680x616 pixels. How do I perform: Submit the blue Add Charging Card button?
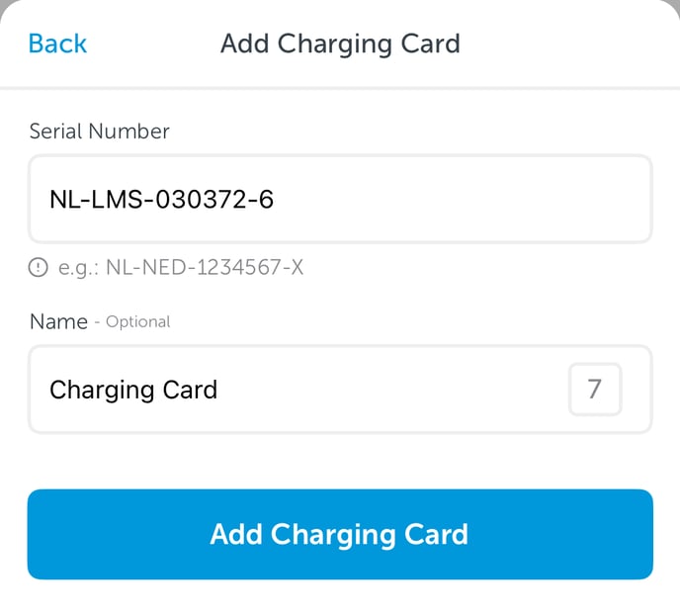tap(340, 534)
